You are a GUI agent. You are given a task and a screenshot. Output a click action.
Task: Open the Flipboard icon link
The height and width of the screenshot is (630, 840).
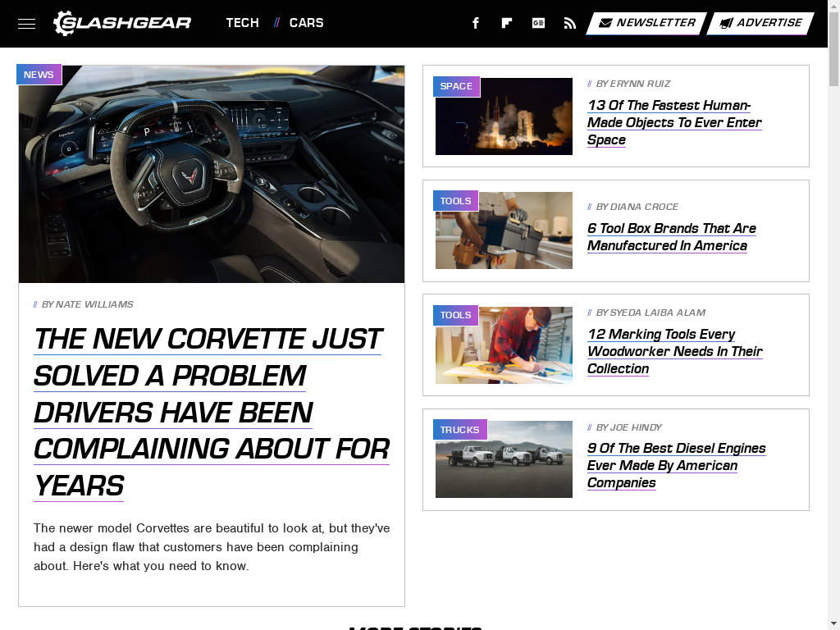pyautogui.click(x=507, y=23)
